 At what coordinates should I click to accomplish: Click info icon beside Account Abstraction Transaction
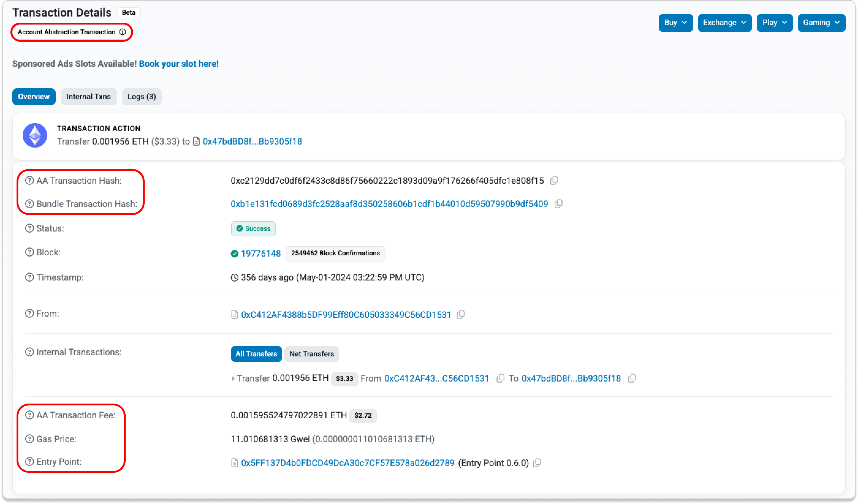tap(123, 32)
